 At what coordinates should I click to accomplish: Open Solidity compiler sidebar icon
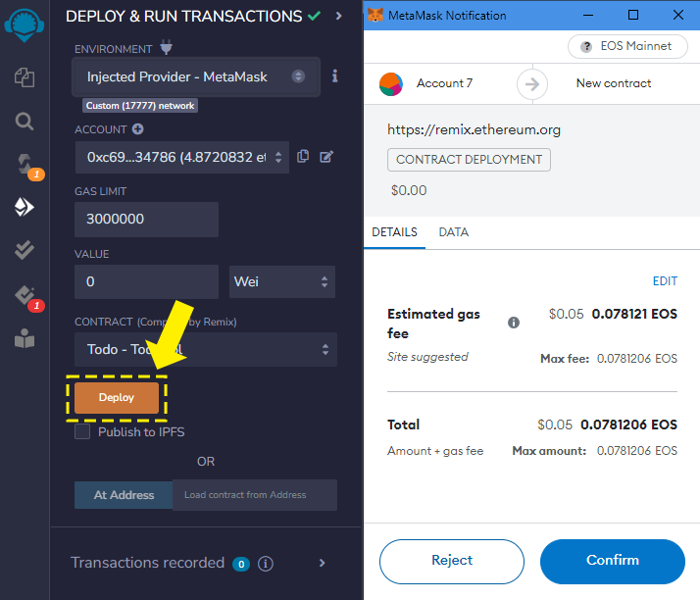(25, 165)
